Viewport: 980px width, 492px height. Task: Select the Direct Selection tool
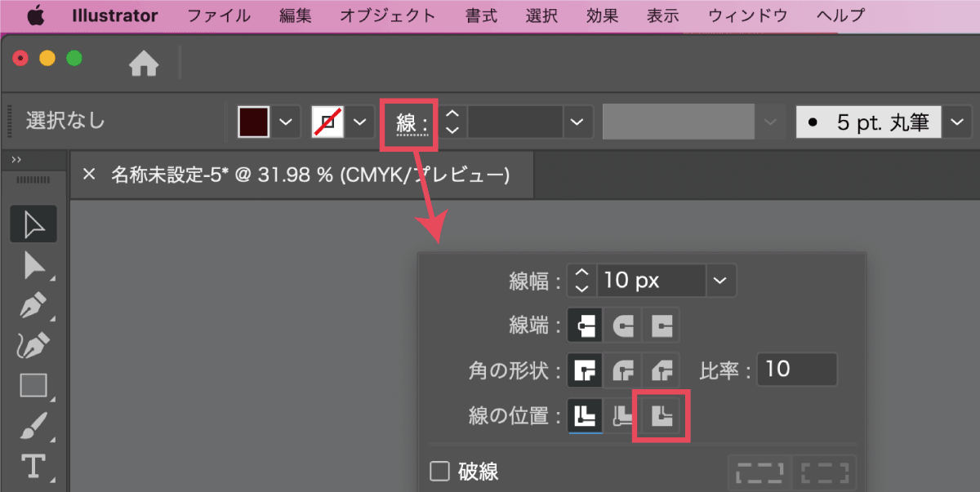(x=33, y=264)
